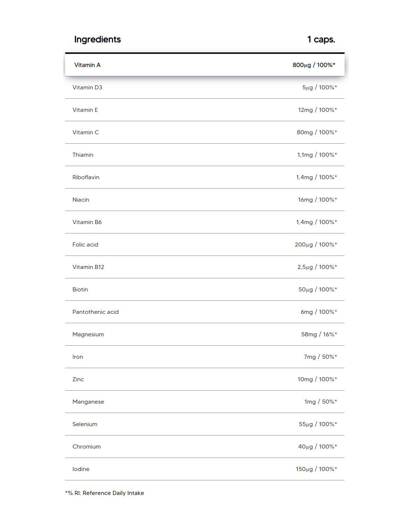412x532 pixels.
Task: Select the Selenium ingredient label
Action: click(x=85, y=424)
